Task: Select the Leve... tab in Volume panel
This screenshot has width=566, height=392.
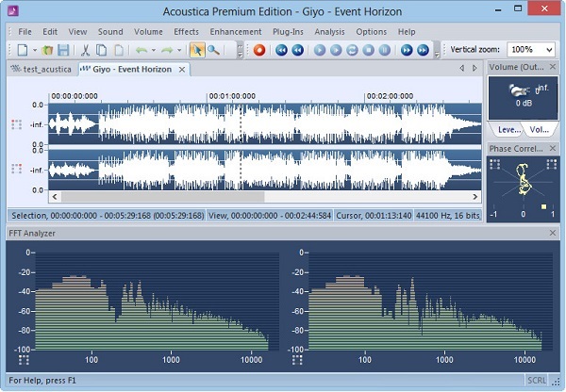Action: point(508,130)
